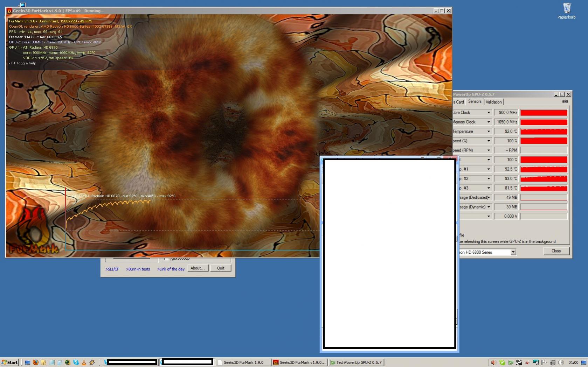
Task: Launch Skype from quick launch
Action: point(76,362)
